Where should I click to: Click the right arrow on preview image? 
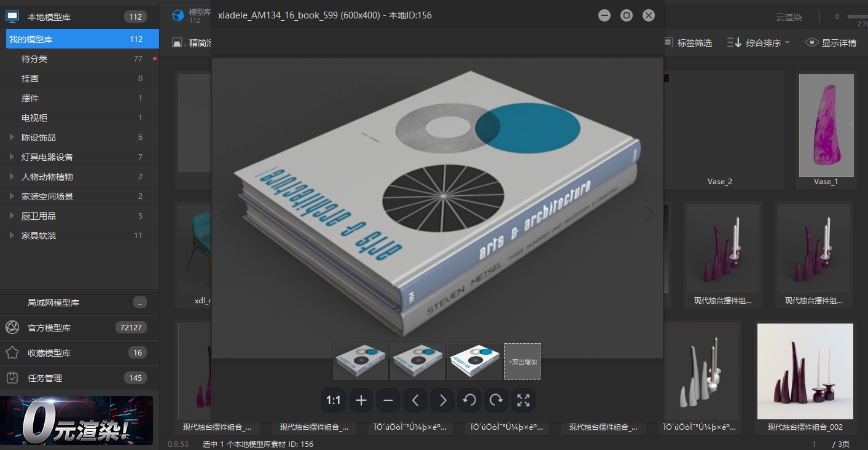(649, 214)
